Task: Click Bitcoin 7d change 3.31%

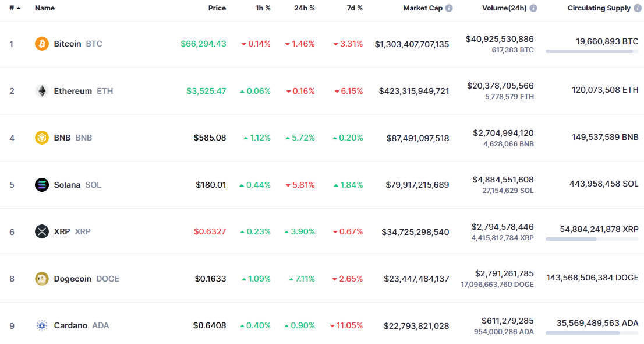Action: [348, 44]
